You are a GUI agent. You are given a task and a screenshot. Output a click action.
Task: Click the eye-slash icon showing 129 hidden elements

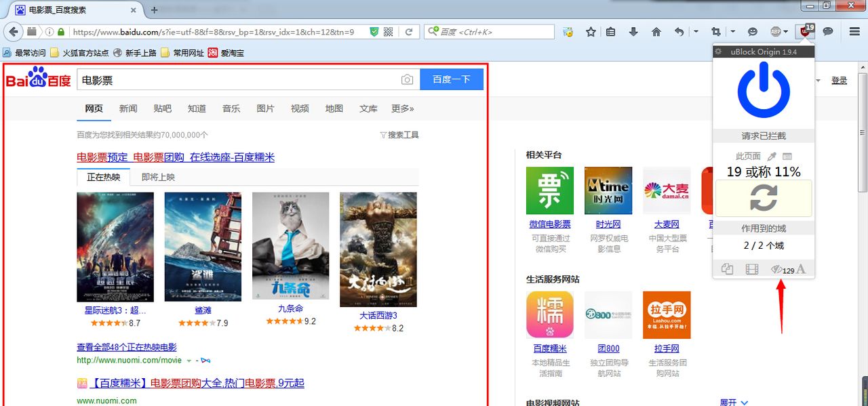pyautogui.click(x=777, y=268)
